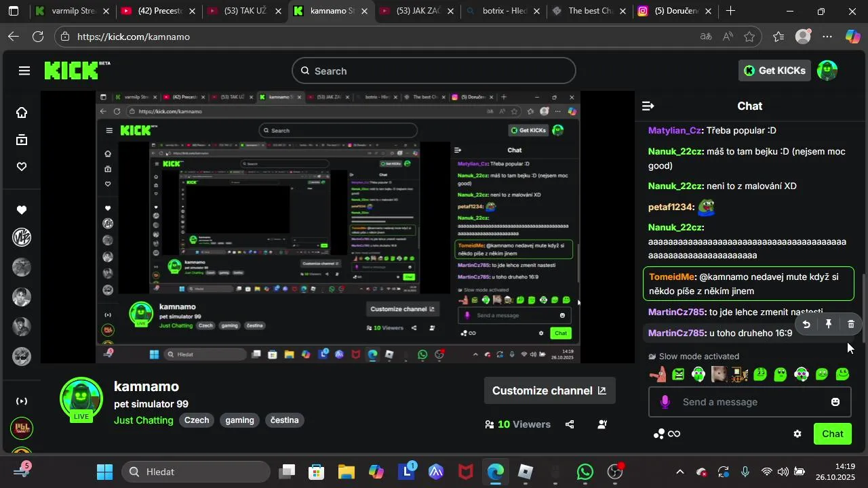Image resolution: width=868 pixels, height=488 pixels.
Task: Switch to the (53) TAK UŽ tab
Action: (245, 12)
